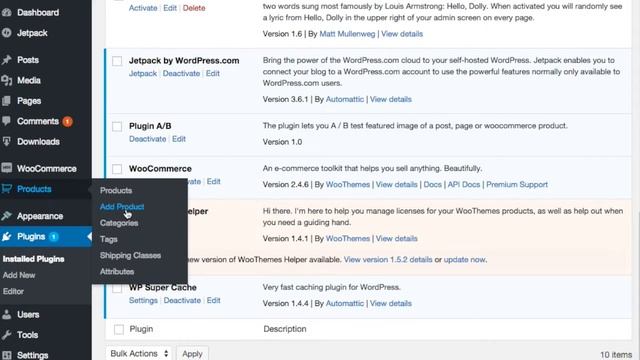Open the Users menu item
640x360 pixels.
28,315
